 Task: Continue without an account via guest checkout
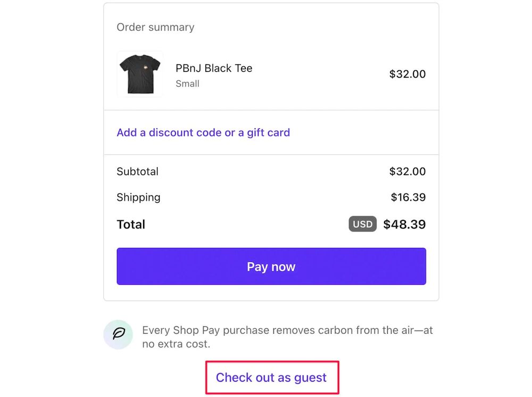coord(271,377)
